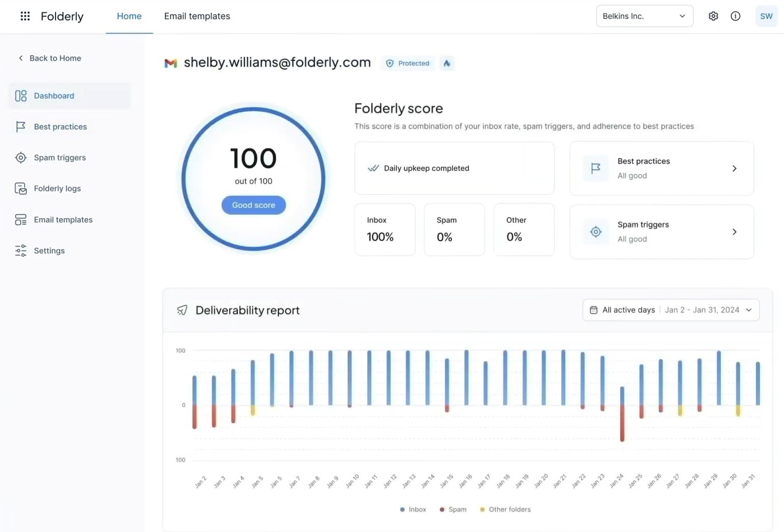784x532 pixels.
Task: Click the Daily upkeep completed card
Action: point(454,168)
